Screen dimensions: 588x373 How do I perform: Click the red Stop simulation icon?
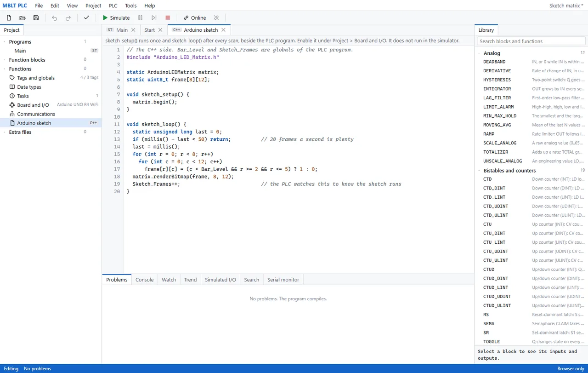(168, 18)
